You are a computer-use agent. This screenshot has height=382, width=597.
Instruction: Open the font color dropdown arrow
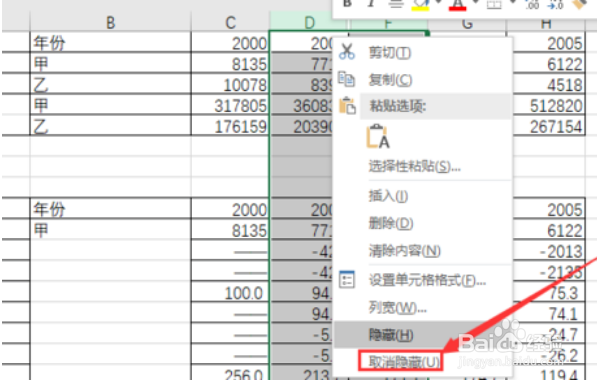[475, 2]
